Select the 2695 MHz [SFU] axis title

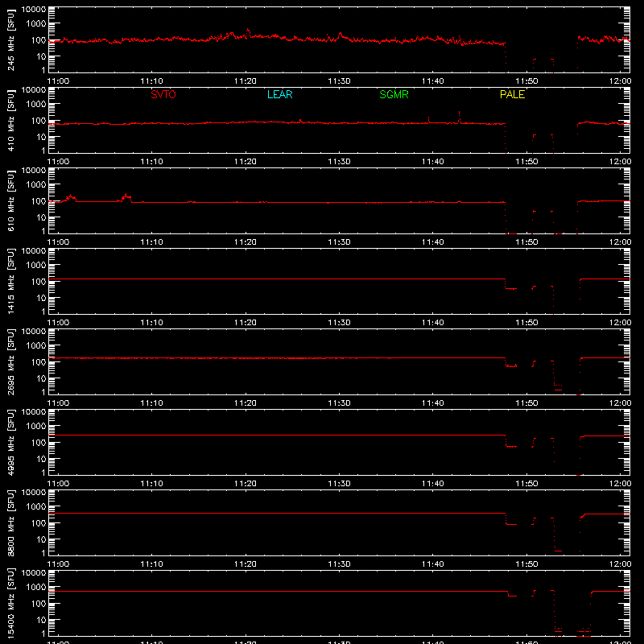[10, 361]
